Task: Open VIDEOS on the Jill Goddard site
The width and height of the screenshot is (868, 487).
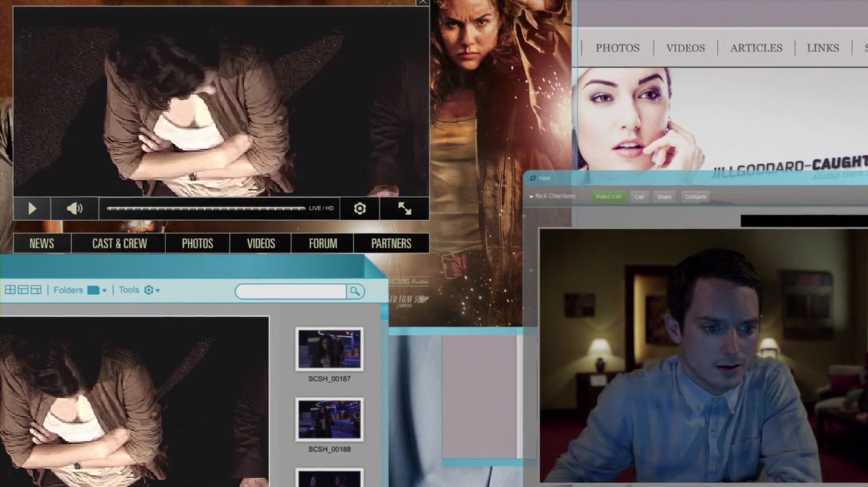Action: coord(686,48)
